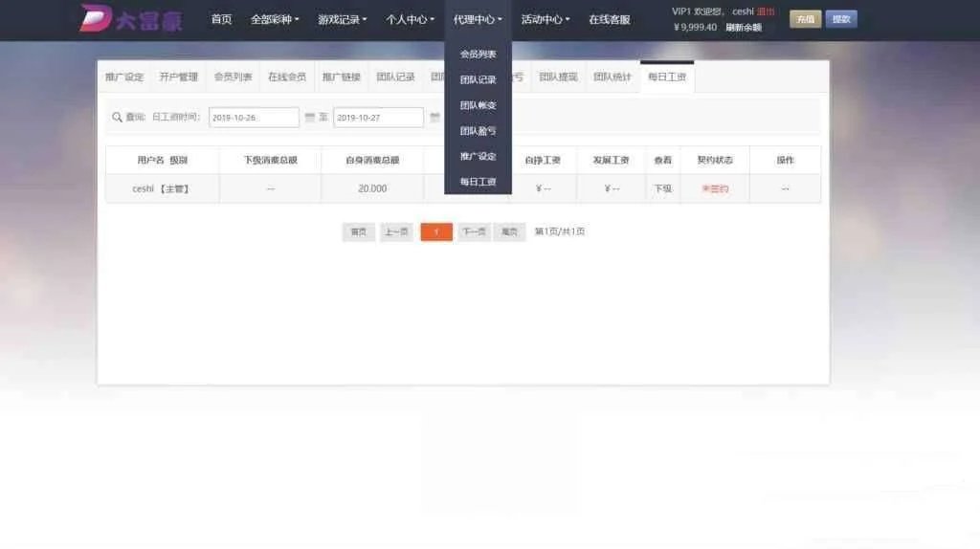This screenshot has width=980, height=549.
Task: Select 每日工资 in the dropdown menu
Action: (x=478, y=182)
